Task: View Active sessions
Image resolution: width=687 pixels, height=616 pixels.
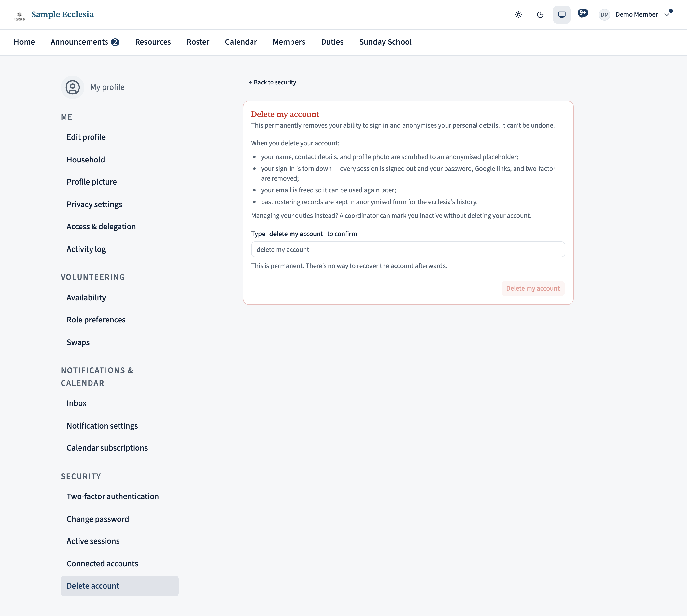Action: pos(120,541)
